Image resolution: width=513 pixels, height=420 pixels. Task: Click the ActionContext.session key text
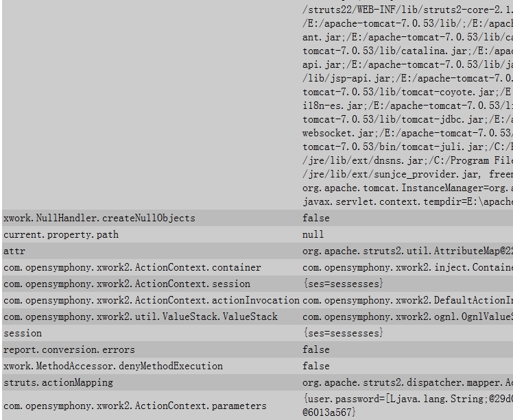(x=127, y=284)
